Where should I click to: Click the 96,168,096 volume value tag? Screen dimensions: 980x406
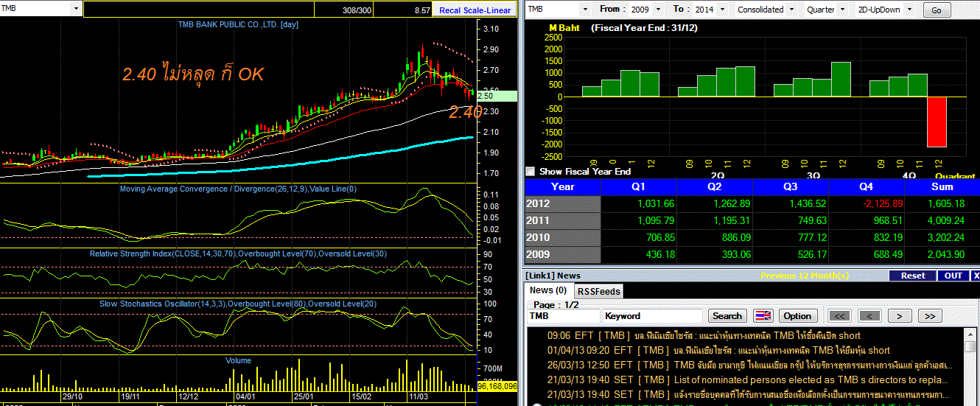click(x=497, y=385)
